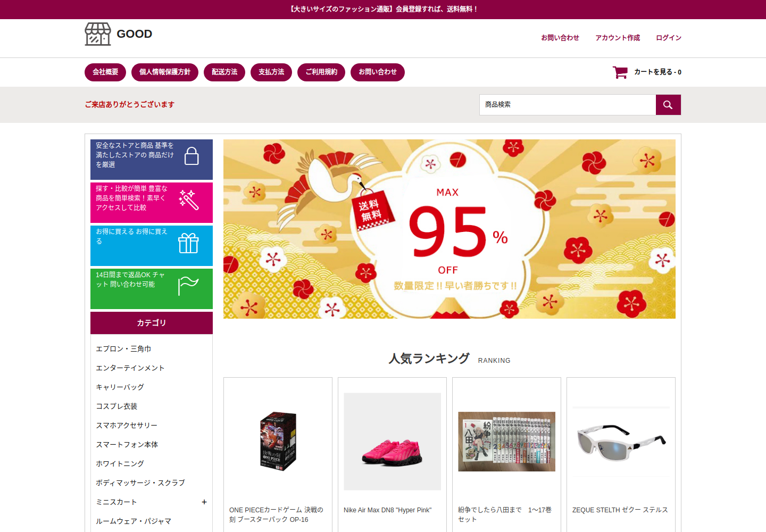Click ログイン link

(x=669, y=38)
